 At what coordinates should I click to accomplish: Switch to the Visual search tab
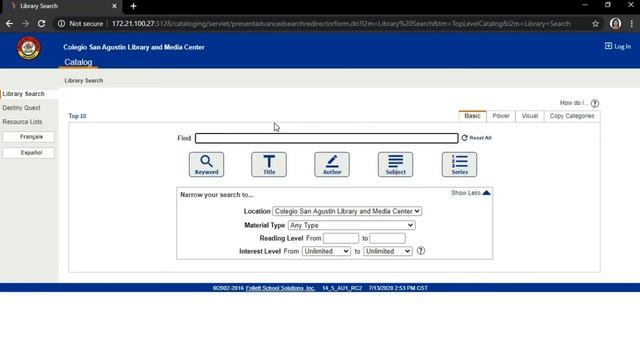[x=529, y=116]
